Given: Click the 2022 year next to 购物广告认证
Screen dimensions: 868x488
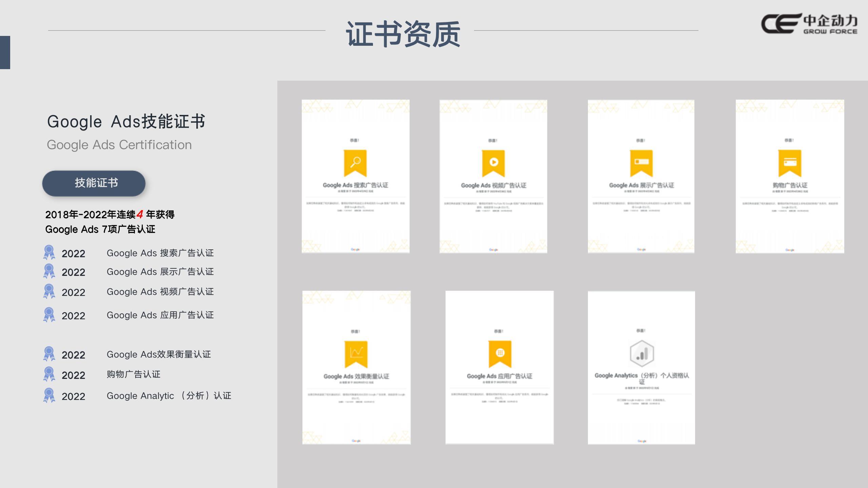Looking at the screenshot, I should point(73,375).
